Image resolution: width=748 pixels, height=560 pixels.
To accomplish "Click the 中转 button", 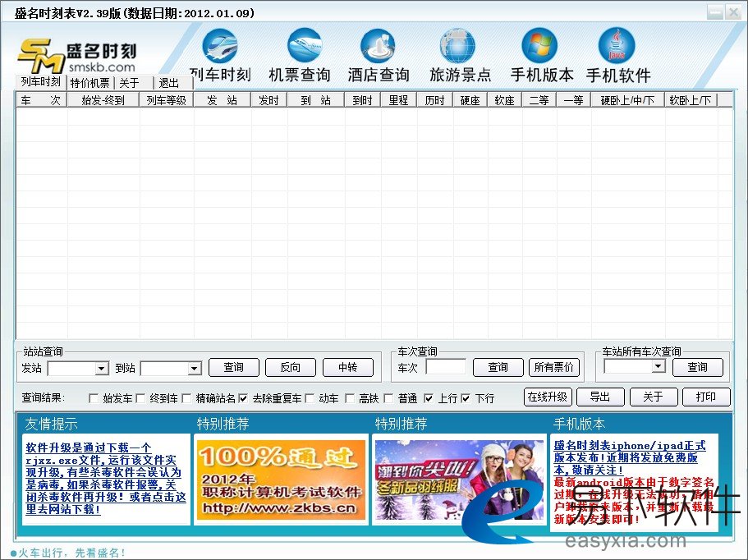I will pos(348,367).
